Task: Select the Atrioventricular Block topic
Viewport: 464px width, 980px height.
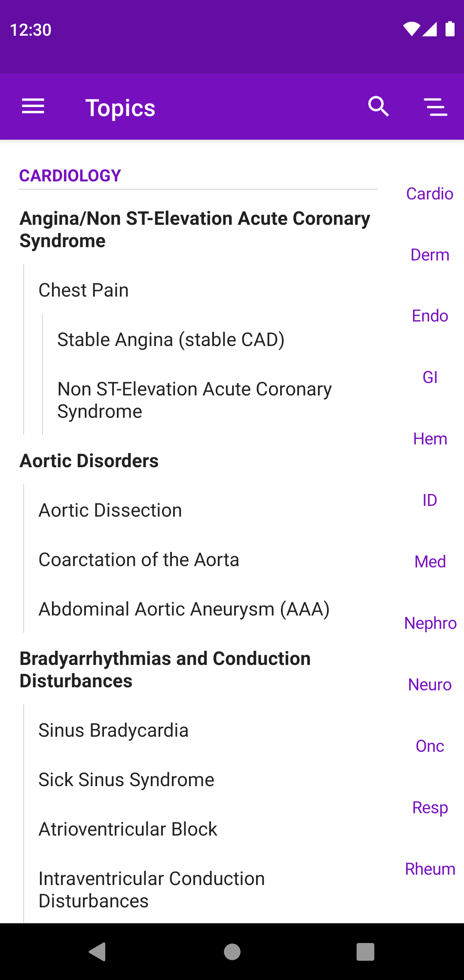Action: click(128, 829)
